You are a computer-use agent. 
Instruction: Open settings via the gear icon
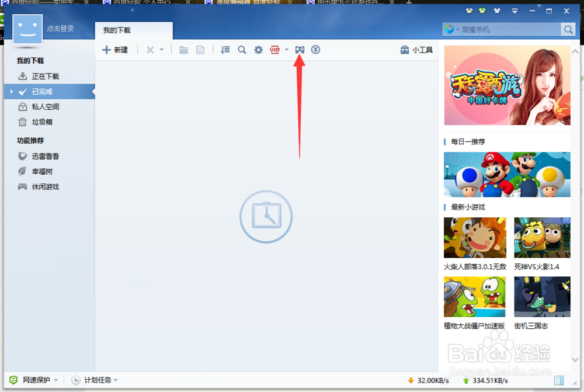[x=259, y=50]
